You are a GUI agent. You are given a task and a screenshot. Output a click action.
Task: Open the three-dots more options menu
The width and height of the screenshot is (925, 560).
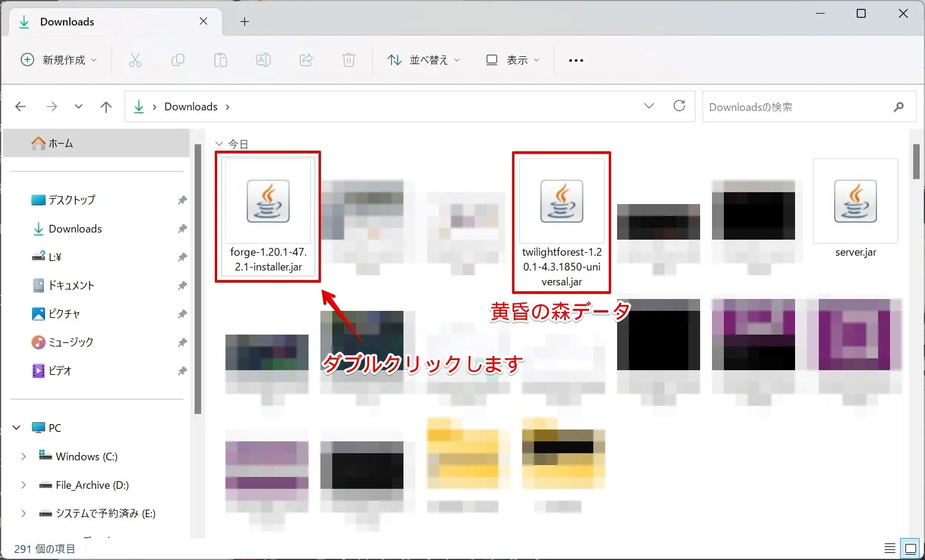576,61
